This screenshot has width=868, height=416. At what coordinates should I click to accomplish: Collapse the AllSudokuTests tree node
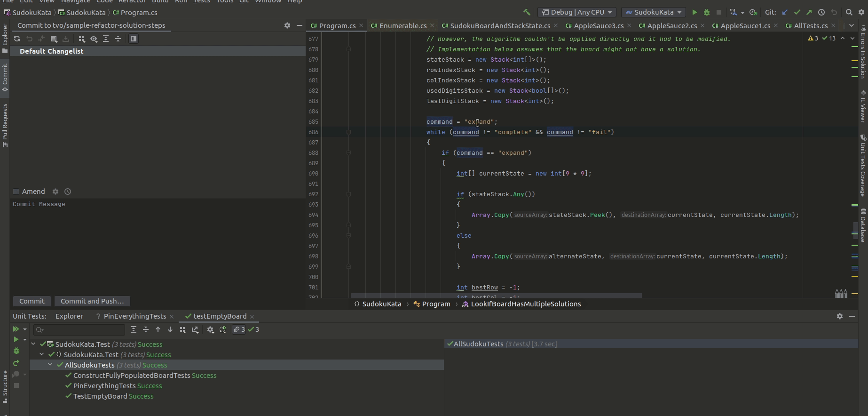[50, 365]
